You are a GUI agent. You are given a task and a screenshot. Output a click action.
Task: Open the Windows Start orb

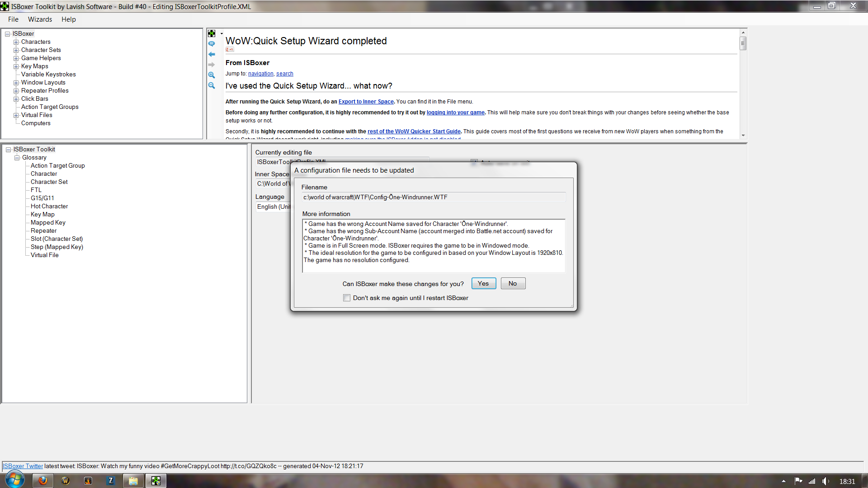[x=14, y=480]
